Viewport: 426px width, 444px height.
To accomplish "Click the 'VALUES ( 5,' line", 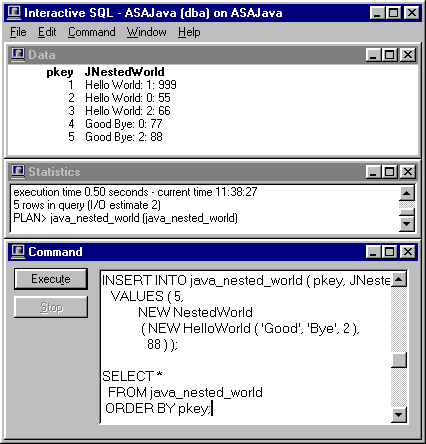I will pyautogui.click(x=147, y=296).
